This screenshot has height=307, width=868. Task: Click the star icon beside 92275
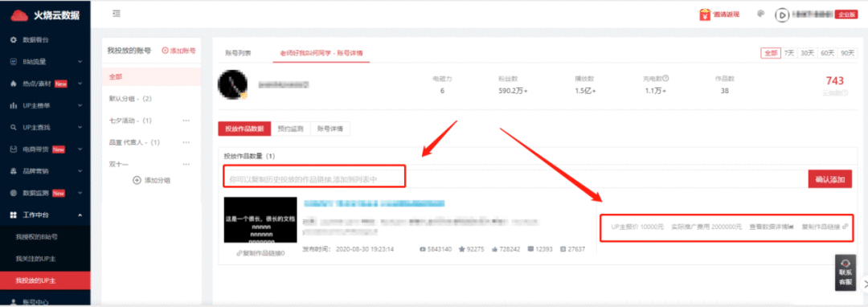[x=461, y=249]
